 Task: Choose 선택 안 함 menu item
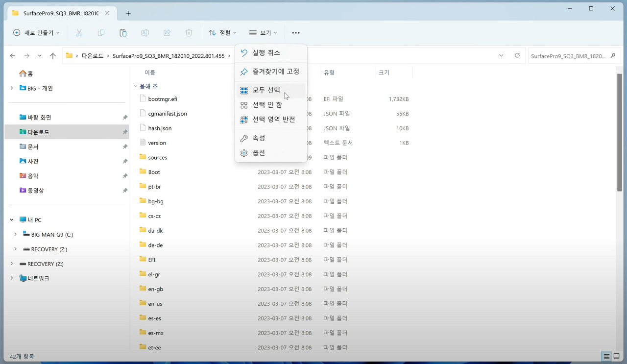271,105
